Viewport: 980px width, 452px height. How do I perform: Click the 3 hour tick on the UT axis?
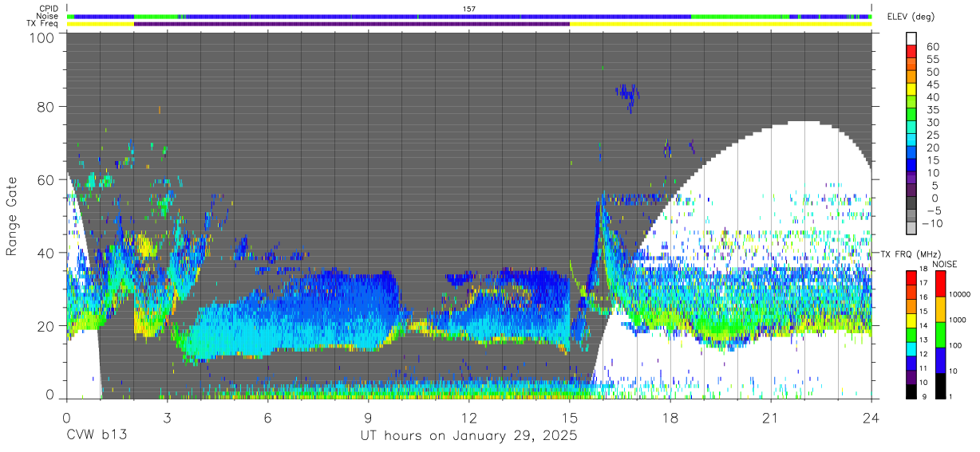click(x=167, y=418)
